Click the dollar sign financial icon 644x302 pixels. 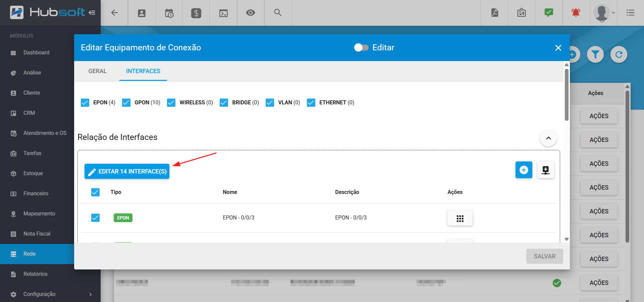click(x=196, y=13)
